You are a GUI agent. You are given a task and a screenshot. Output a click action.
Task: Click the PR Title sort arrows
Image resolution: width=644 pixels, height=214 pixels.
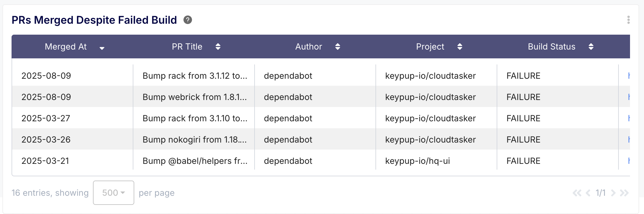[218, 47]
